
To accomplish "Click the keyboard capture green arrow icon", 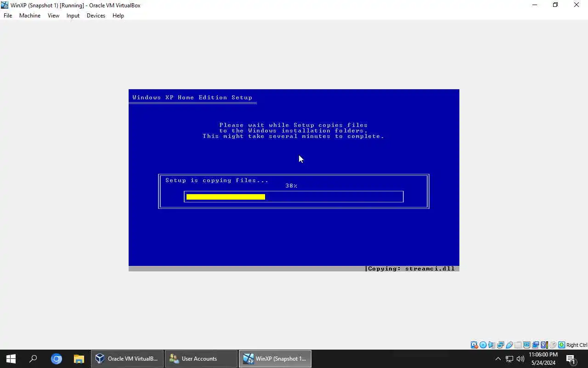I will [561, 345].
